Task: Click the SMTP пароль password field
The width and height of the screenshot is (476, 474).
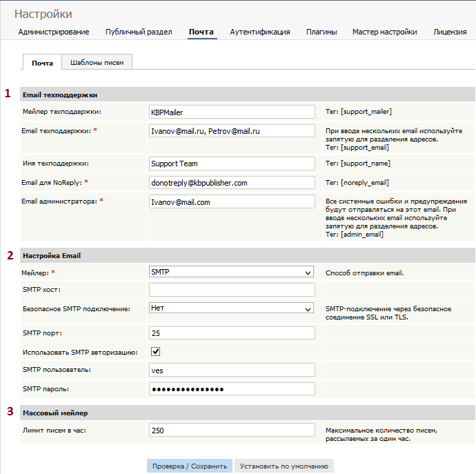Action: point(232,389)
